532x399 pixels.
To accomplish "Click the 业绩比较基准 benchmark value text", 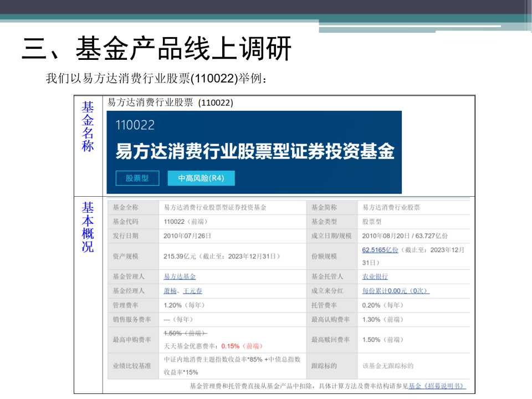I will pyautogui.click(x=232, y=366).
